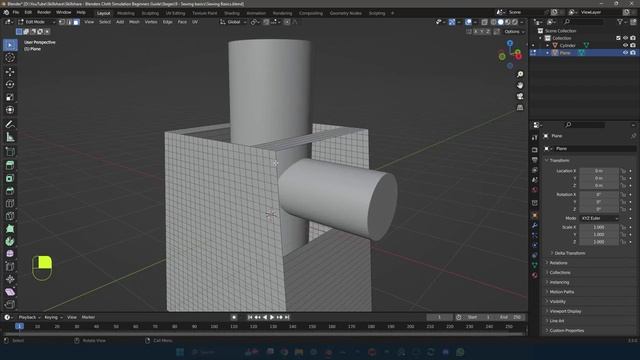Select the Extrude Region tool
Image resolution: width=640 pixels, height=360 pixels.
pos(10,165)
